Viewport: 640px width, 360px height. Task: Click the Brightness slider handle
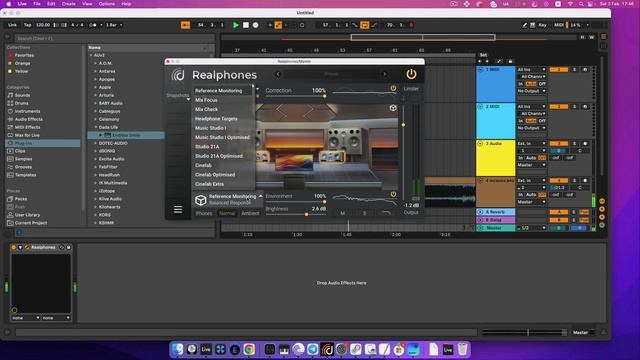click(x=306, y=214)
